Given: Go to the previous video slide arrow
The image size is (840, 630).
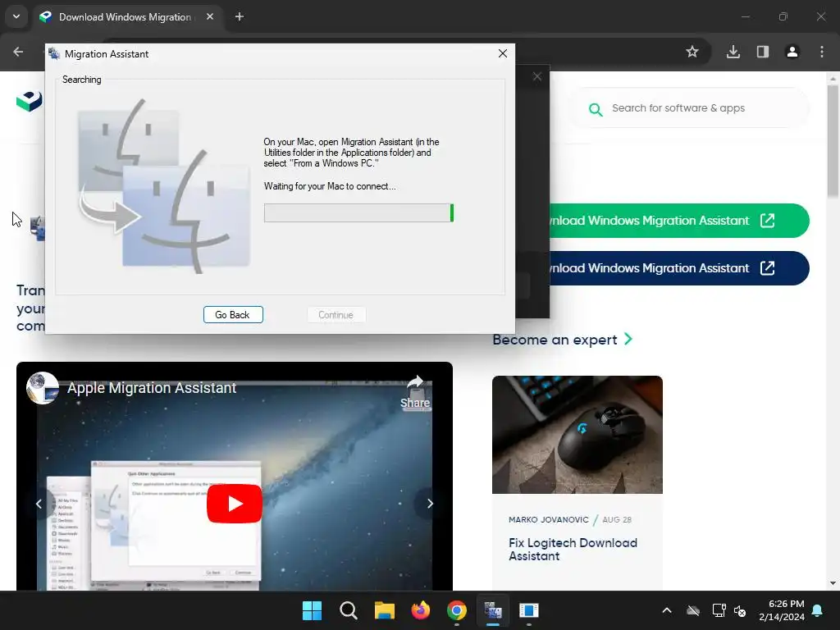Looking at the screenshot, I should (39, 504).
